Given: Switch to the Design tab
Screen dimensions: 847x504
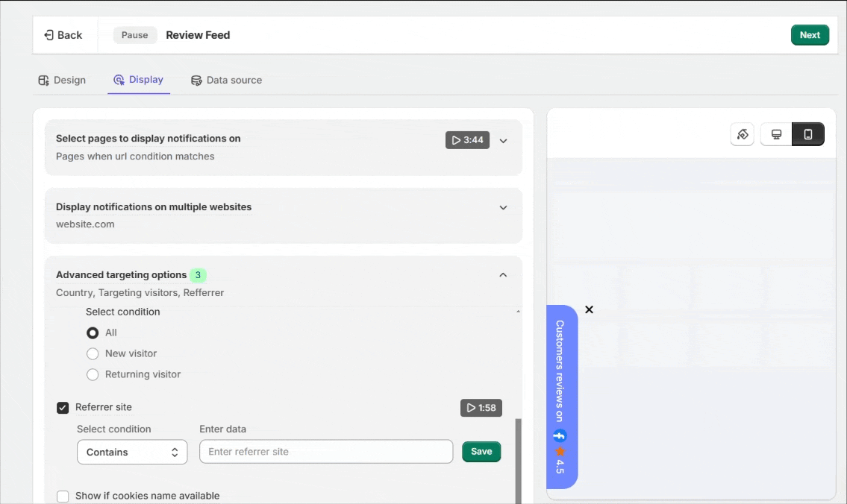Looking at the screenshot, I should point(62,81).
